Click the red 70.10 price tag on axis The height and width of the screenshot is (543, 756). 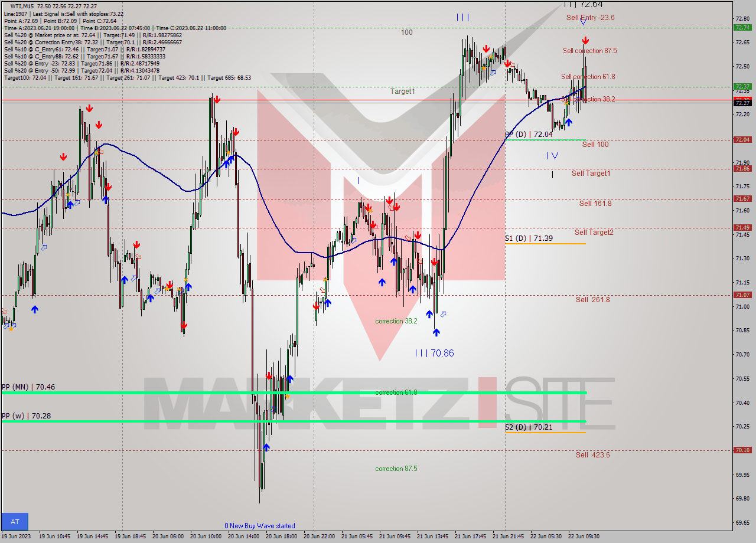pyautogui.click(x=742, y=450)
